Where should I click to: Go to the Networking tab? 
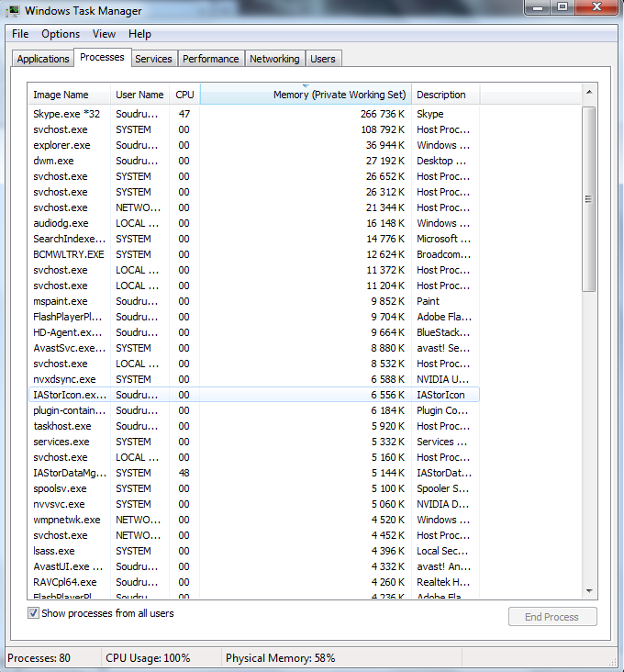pos(274,59)
